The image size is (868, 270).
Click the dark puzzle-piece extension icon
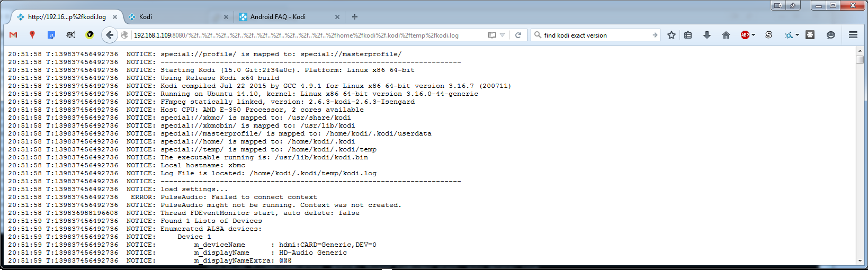[x=810, y=35]
